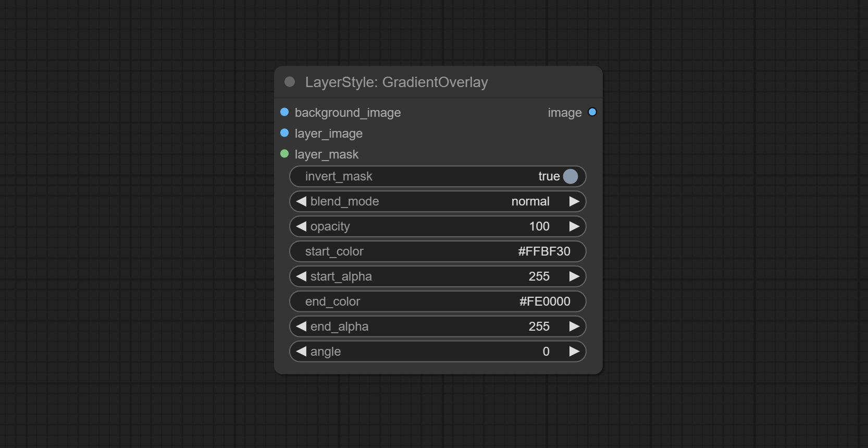Decrease start_alpha with left arrow
Viewport: 868px width, 448px height.
(301, 276)
